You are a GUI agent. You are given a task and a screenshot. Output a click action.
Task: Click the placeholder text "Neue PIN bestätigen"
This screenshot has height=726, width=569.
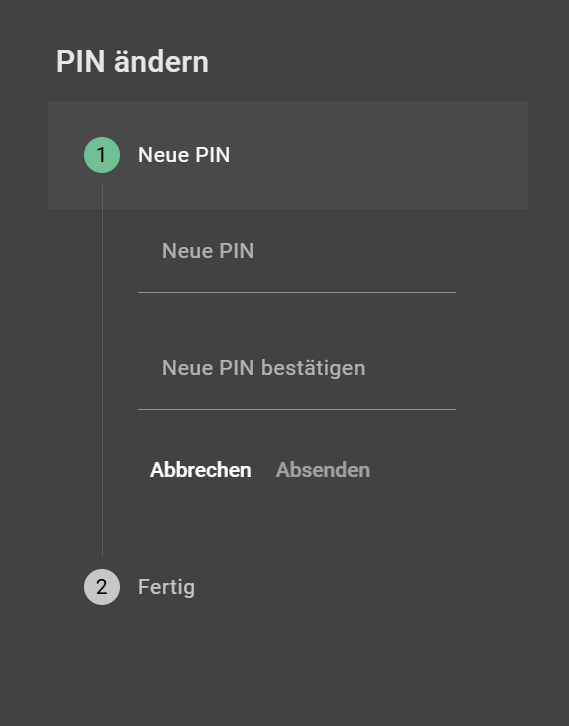[263, 369]
